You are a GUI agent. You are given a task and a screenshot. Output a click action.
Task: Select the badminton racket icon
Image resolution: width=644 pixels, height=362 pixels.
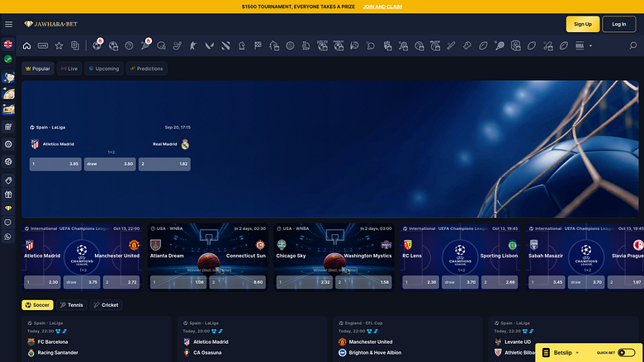pyautogui.click(x=500, y=45)
